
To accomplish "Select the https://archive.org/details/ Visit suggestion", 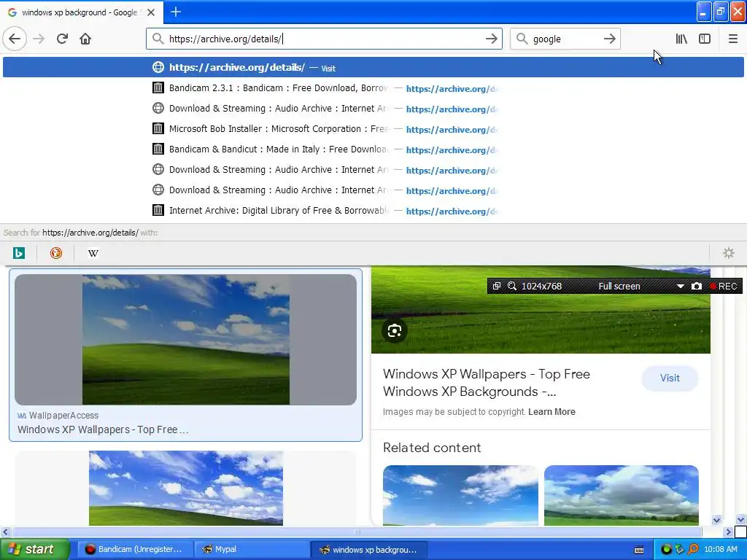I will coord(373,67).
